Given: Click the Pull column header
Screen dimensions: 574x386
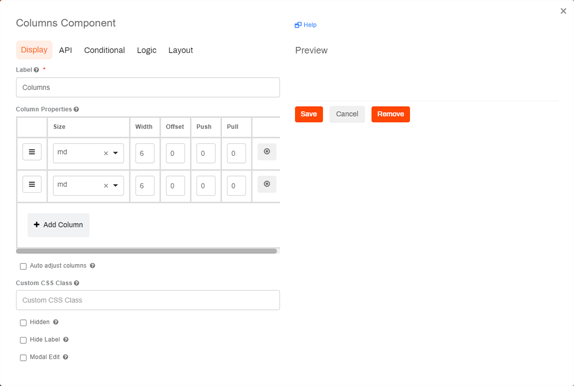Looking at the screenshot, I should pyautogui.click(x=232, y=127).
